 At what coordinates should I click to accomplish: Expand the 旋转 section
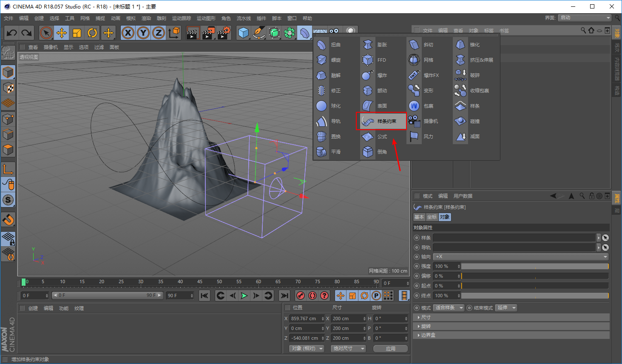click(511, 326)
